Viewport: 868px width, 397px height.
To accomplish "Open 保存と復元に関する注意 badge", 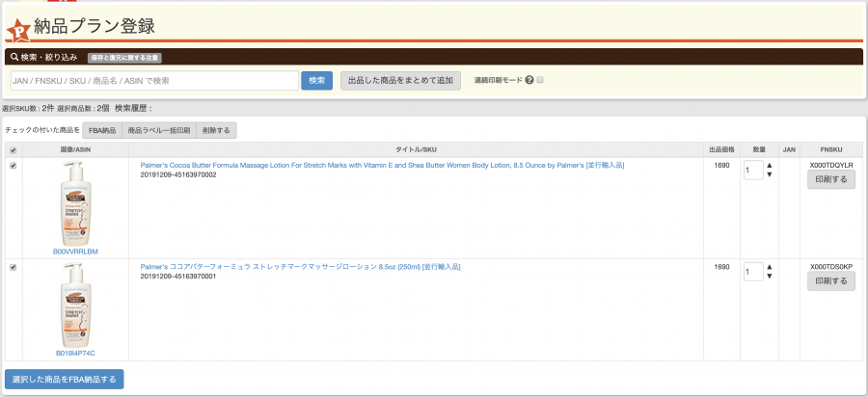I will point(124,58).
